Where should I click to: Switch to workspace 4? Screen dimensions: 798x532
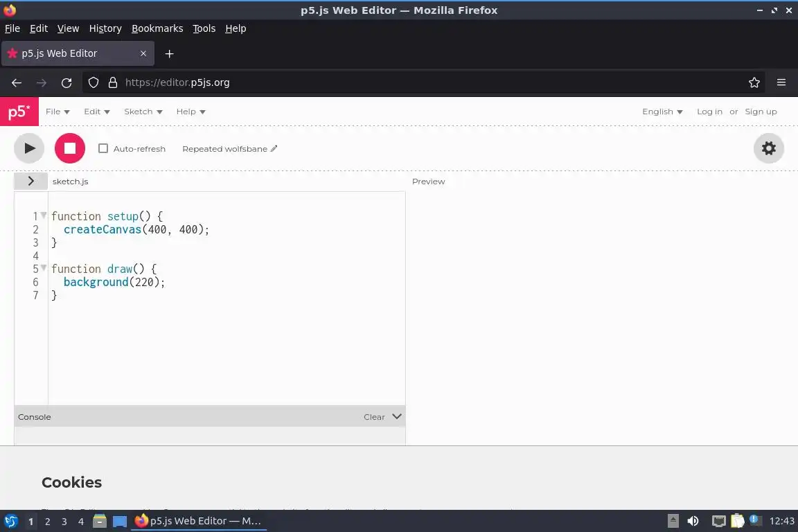pyautogui.click(x=80, y=522)
